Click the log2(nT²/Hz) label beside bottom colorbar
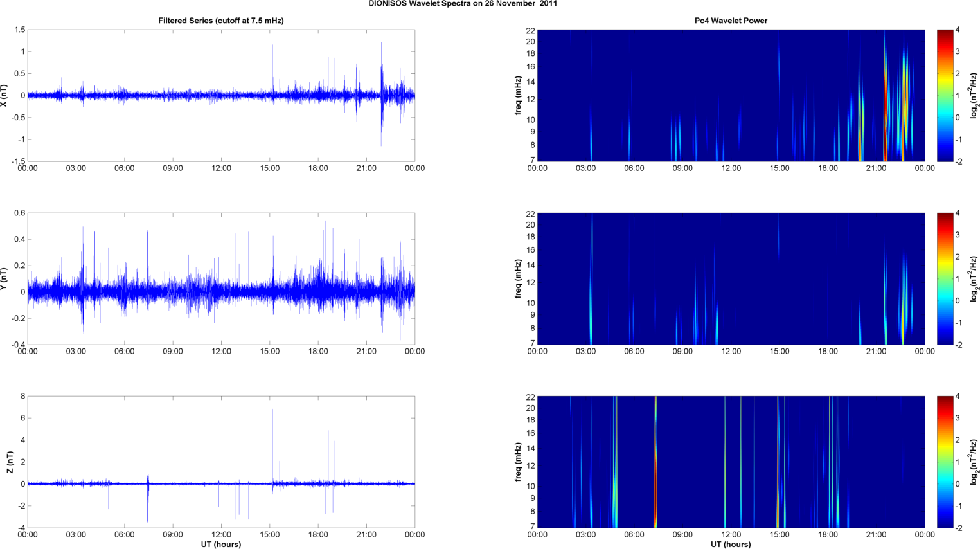 coord(974,462)
